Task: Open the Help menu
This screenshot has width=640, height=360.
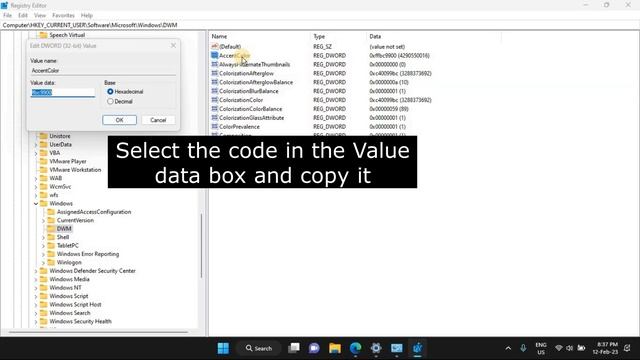Action: pyautogui.click(x=87, y=16)
